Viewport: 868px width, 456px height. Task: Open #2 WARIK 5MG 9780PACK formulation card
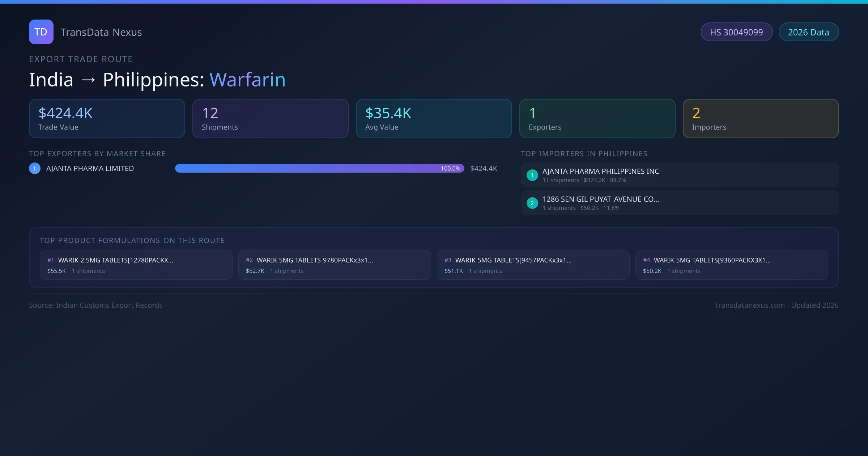[x=334, y=265]
